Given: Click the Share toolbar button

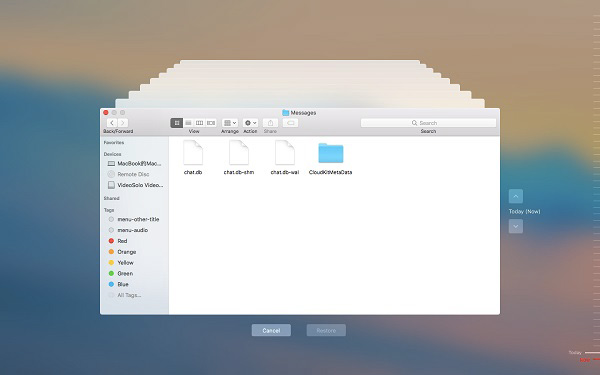Looking at the screenshot, I should [x=270, y=123].
